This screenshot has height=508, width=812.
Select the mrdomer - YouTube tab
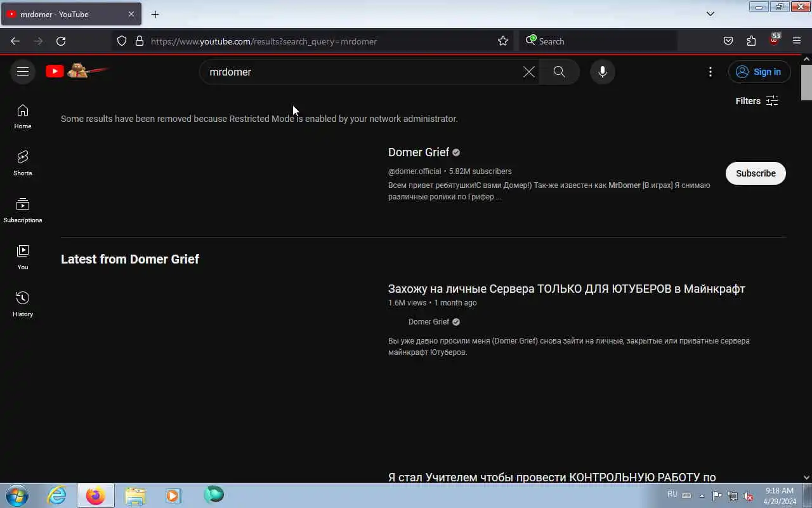(70, 14)
